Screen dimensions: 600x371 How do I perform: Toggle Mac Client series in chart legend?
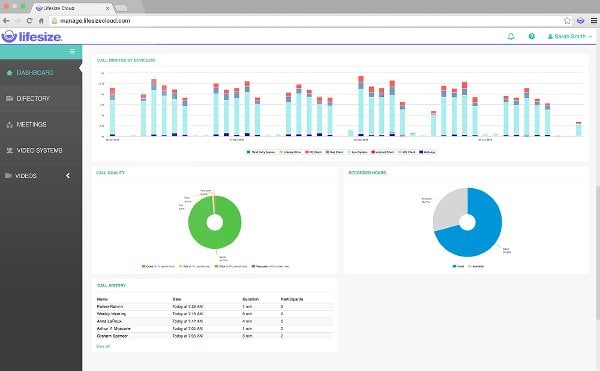[x=334, y=152]
